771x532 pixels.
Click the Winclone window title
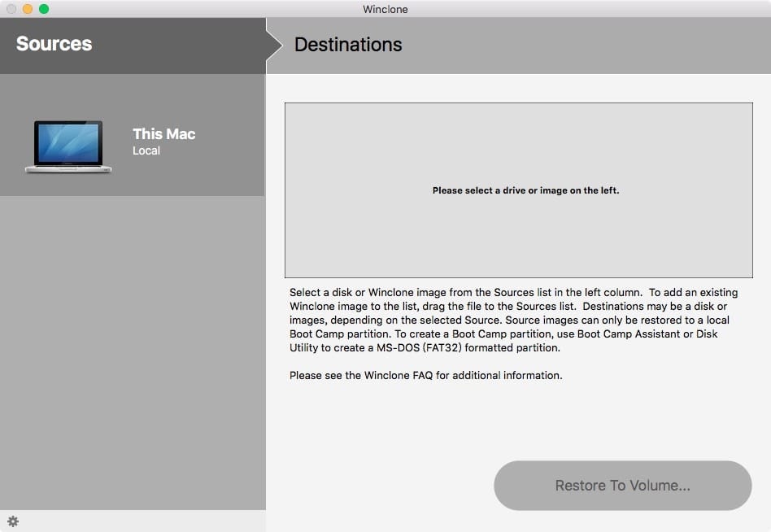(385, 9)
